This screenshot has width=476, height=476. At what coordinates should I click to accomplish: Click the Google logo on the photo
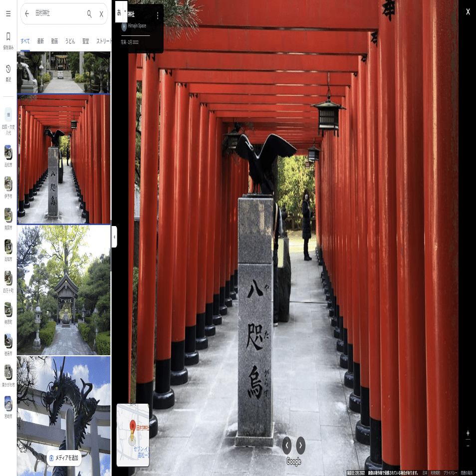(293, 462)
